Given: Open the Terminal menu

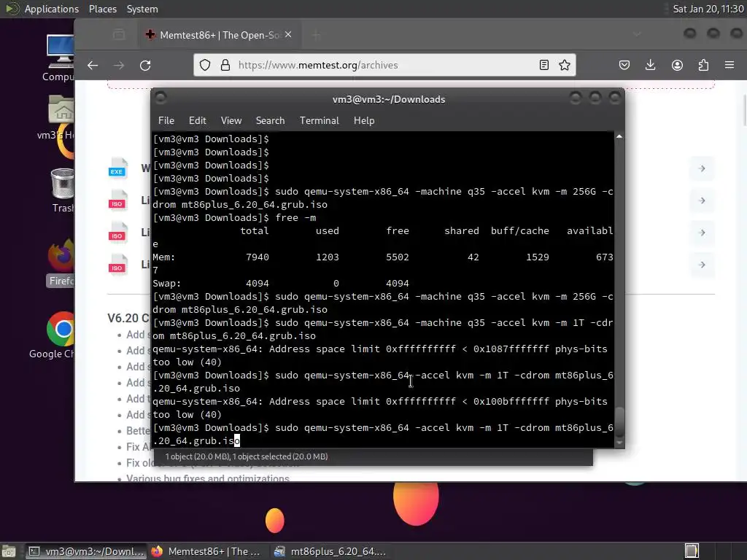Looking at the screenshot, I should [320, 120].
